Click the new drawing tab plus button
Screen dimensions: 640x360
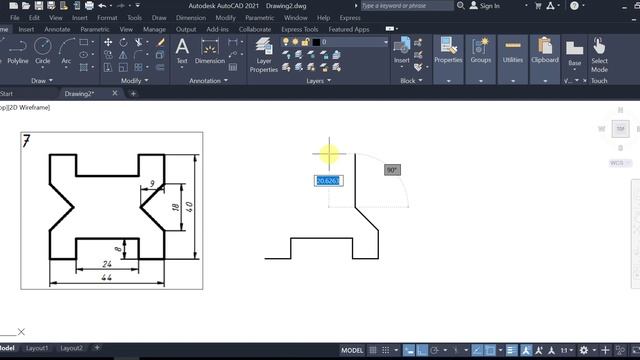click(x=133, y=93)
